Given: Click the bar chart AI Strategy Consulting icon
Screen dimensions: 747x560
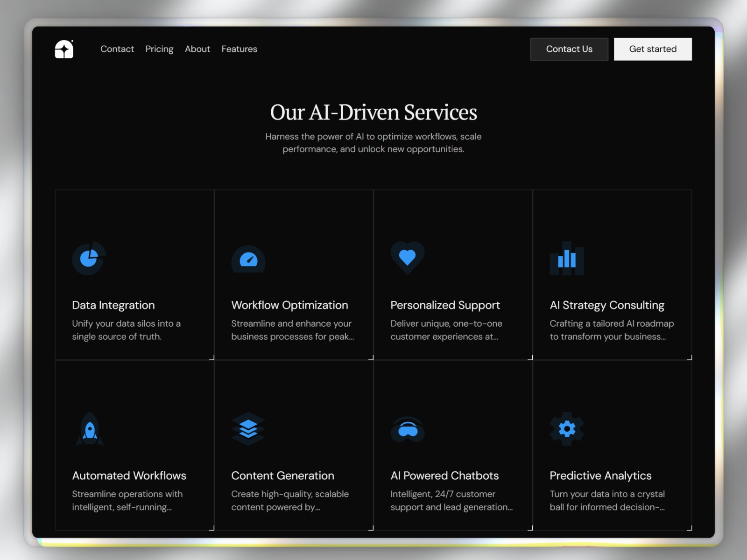Looking at the screenshot, I should pyautogui.click(x=567, y=259).
